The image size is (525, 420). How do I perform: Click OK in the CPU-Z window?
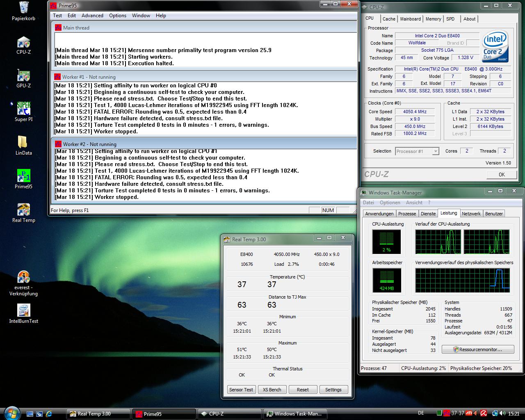tap(501, 174)
